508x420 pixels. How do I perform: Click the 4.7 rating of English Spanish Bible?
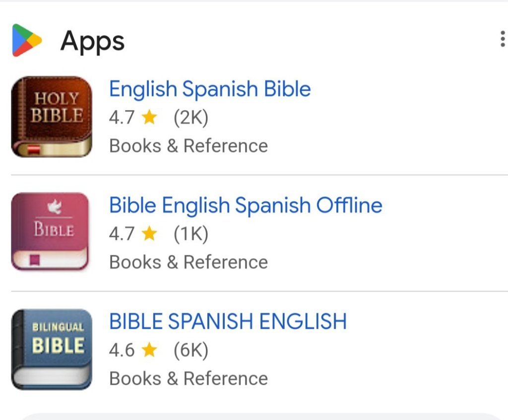(122, 118)
